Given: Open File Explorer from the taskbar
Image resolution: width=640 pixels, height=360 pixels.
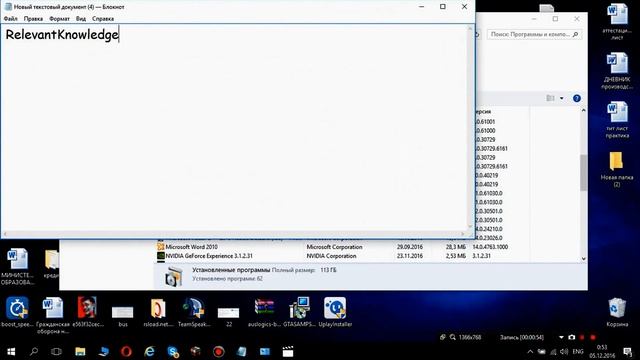Looking at the screenshot, I should pos(80,351).
